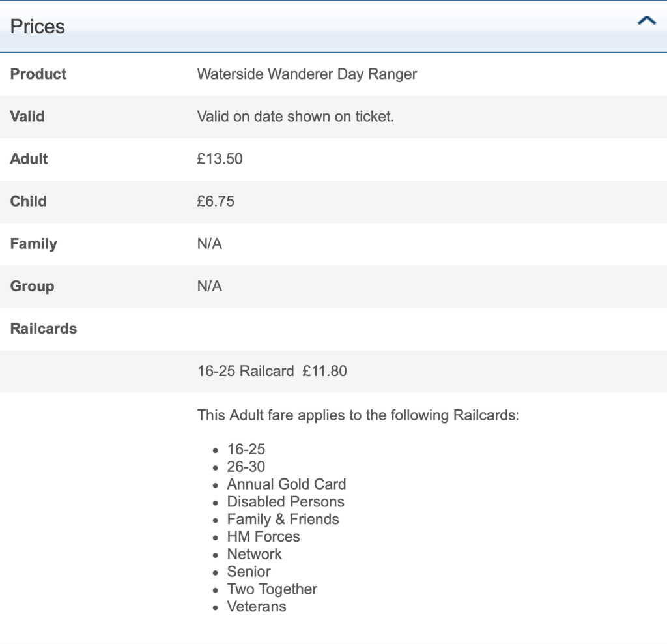
Task: Click the Family row N/A value
Action: 209,244
